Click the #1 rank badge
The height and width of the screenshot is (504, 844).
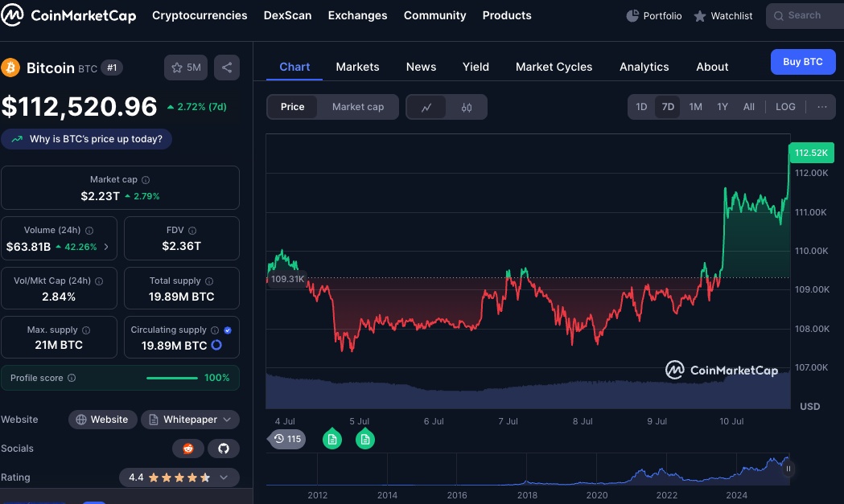point(112,68)
